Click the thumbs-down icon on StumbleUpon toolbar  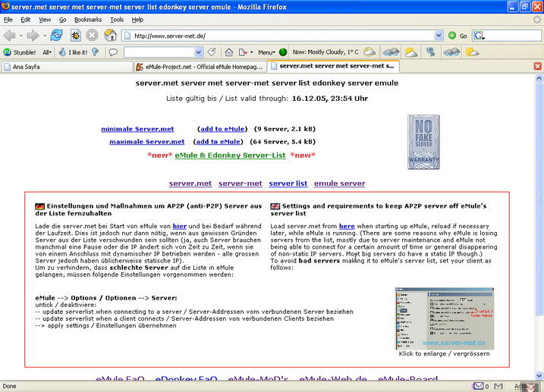(96, 52)
